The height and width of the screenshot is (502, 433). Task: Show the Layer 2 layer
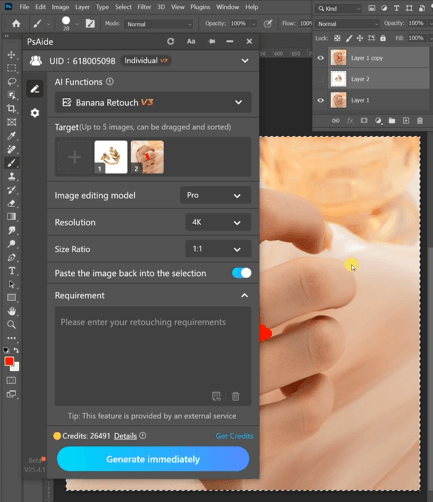tap(320, 79)
